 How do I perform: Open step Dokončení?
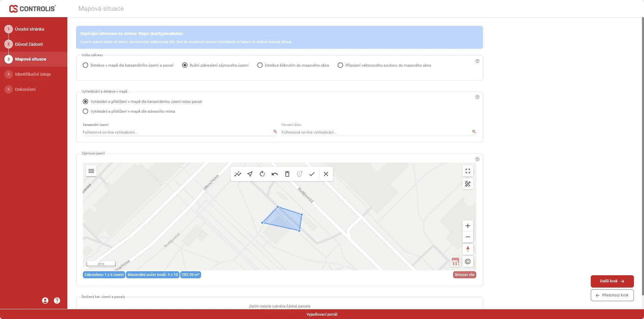click(34, 89)
